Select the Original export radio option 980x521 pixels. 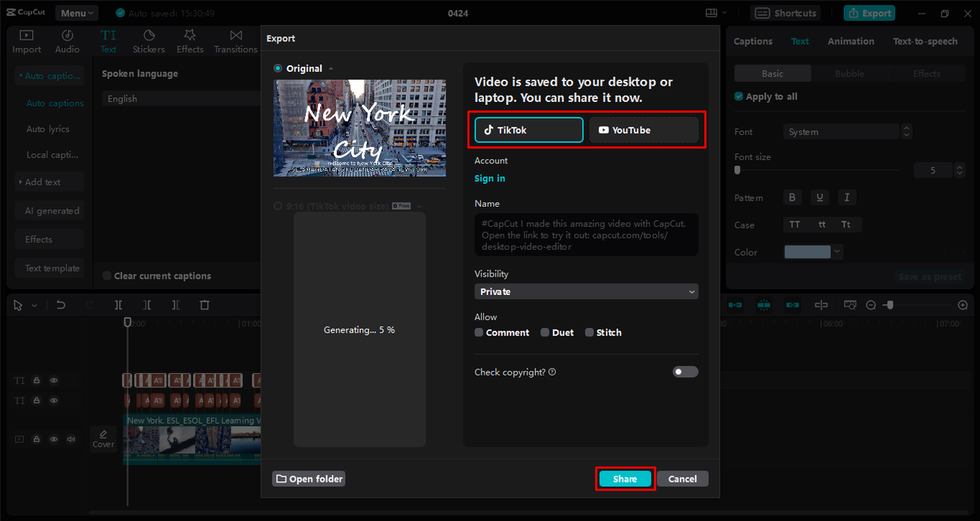(x=278, y=68)
